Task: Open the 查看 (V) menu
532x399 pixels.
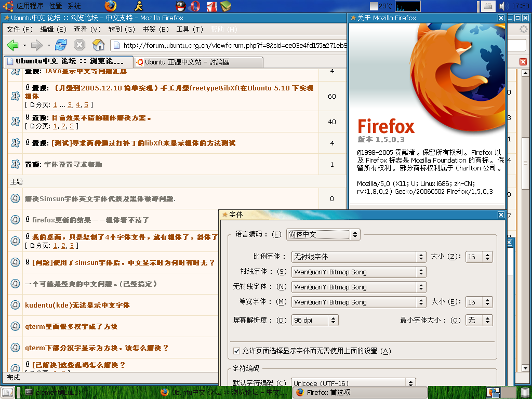Action: click(x=87, y=30)
